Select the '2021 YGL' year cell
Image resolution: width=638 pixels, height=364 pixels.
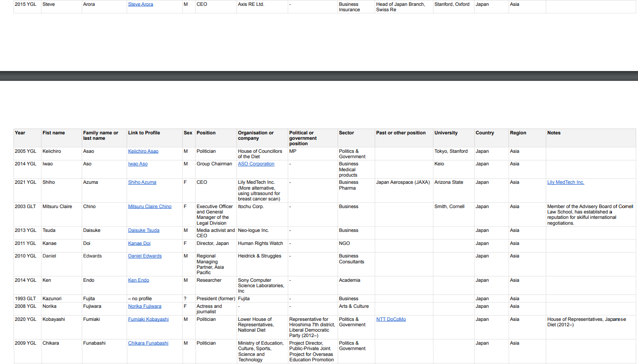point(27,191)
